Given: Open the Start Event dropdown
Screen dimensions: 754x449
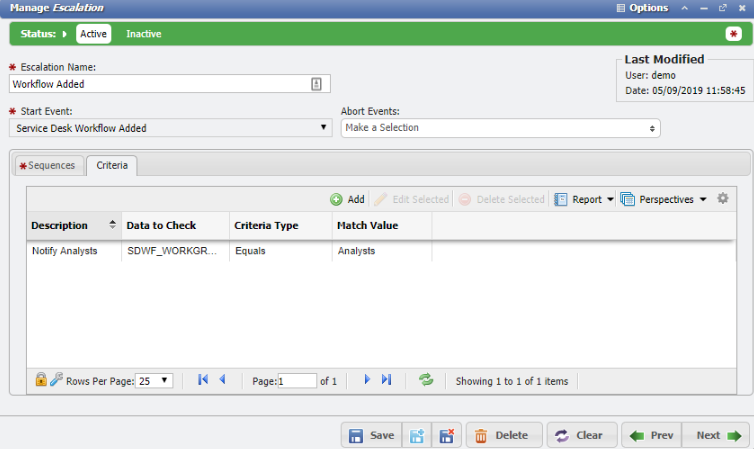Looking at the screenshot, I should coord(170,128).
